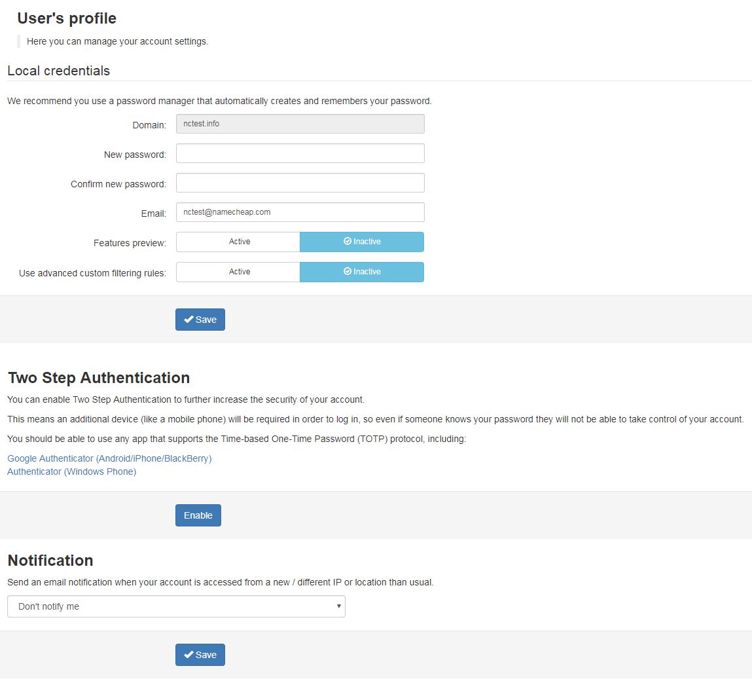
Task: Open the Authenticator (Windows Phone) link
Action: click(x=71, y=471)
